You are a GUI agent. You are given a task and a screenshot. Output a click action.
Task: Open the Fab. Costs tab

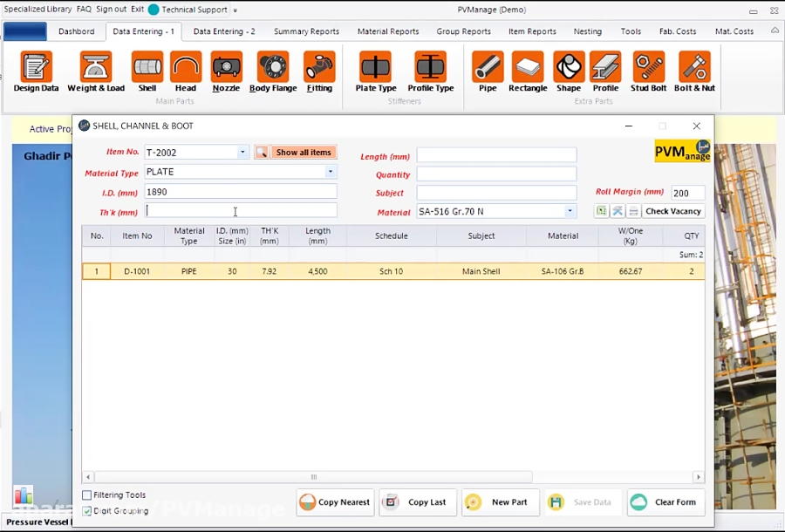678,31
